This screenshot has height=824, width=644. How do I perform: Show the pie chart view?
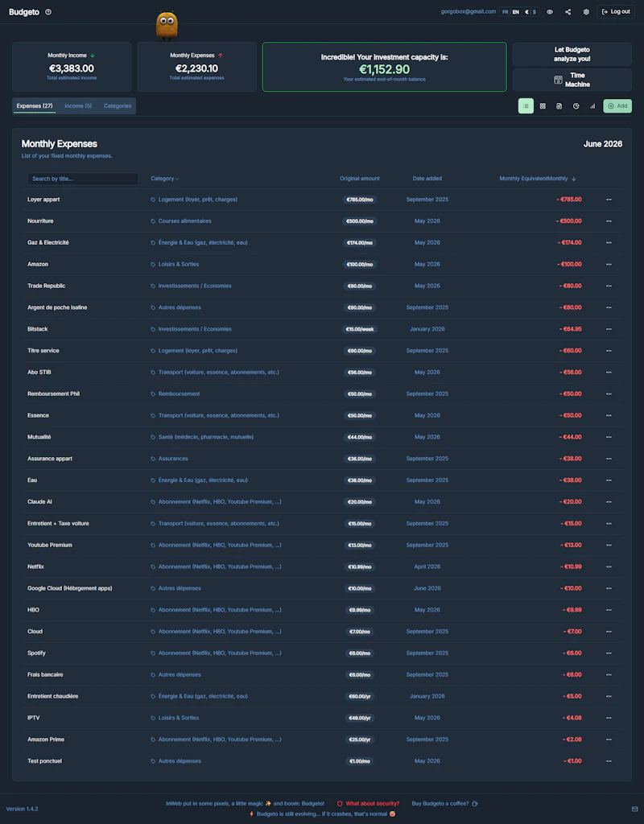(576, 106)
